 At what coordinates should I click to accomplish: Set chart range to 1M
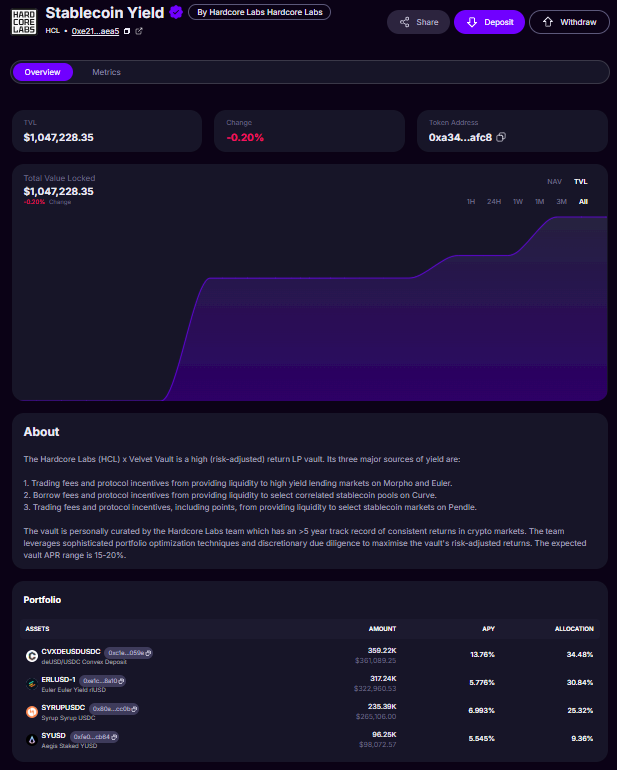(539, 202)
